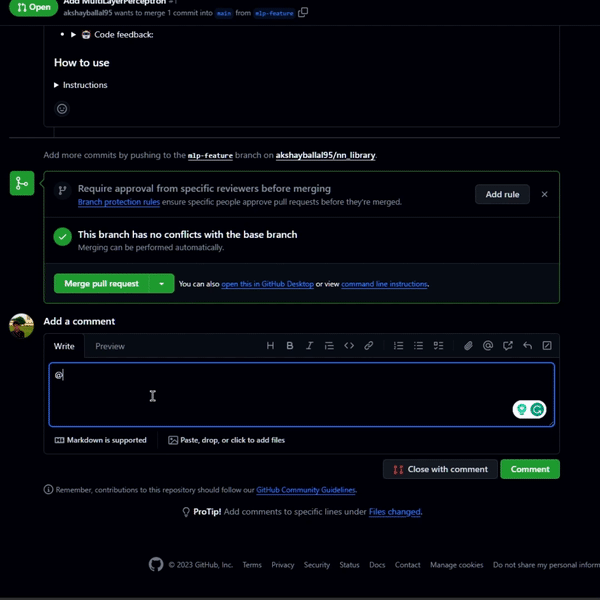Open slash commands icon in comment toolbar
The height and width of the screenshot is (600, 600).
click(x=547, y=346)
